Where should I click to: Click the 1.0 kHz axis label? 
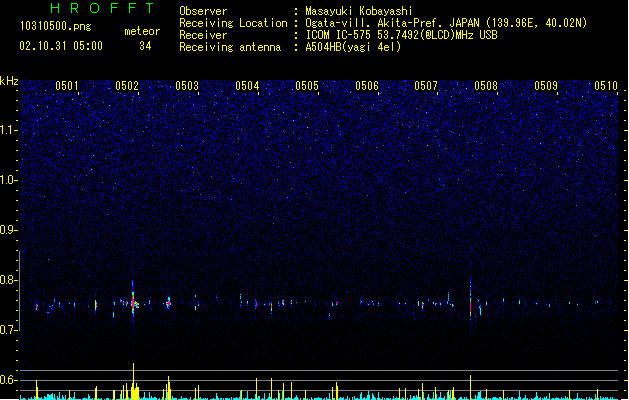[x=9, y=180]
